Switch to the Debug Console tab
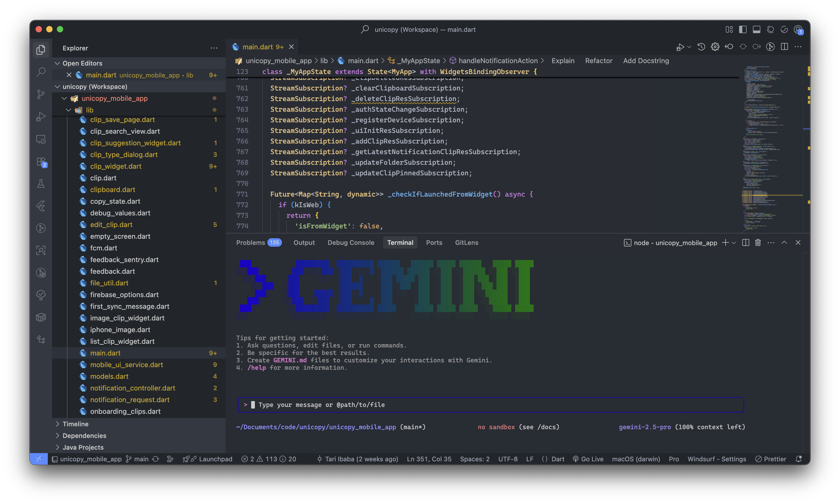 pos(351,242)
